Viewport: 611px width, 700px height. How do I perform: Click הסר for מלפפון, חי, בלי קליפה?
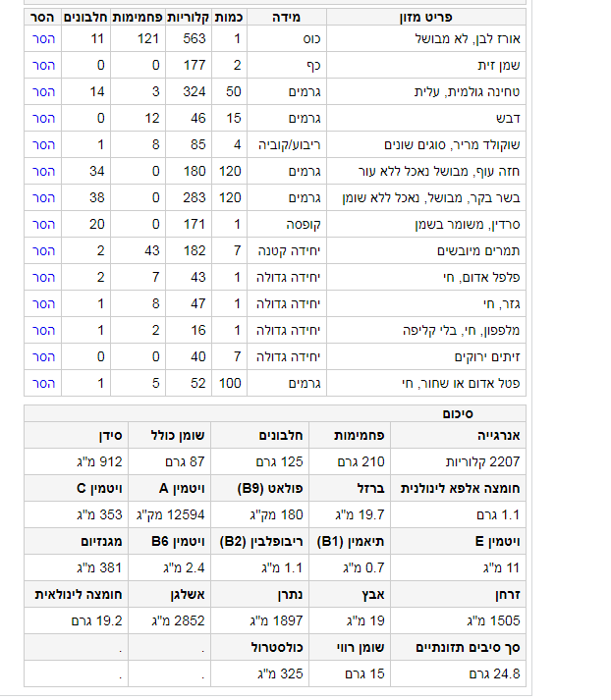tap(43, 330)
